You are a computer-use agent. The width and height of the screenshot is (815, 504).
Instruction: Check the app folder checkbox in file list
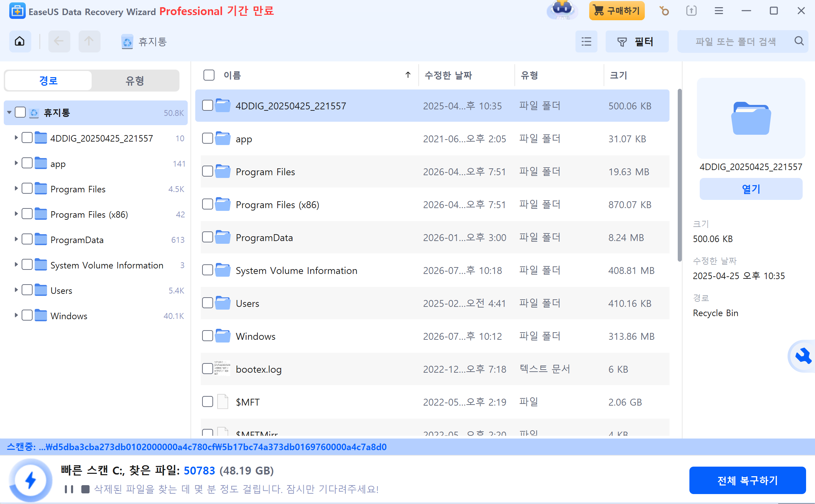click(x=207, y=138)
